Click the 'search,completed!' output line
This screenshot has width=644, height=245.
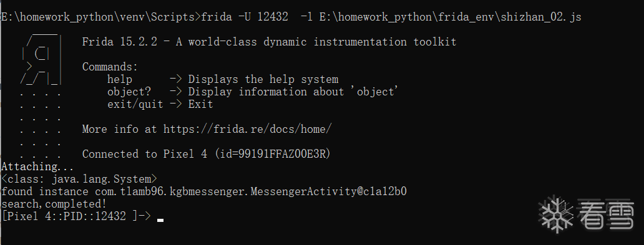pos(54,204)
